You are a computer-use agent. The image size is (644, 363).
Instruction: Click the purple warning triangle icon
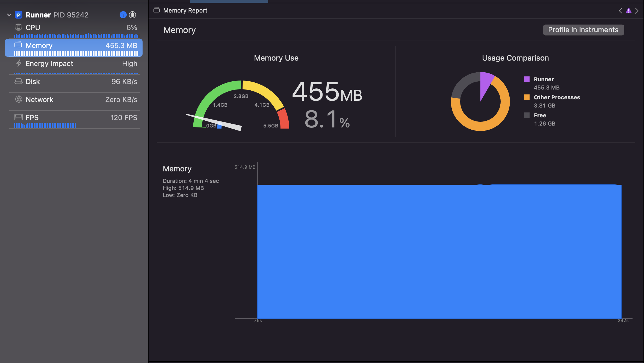629,11
